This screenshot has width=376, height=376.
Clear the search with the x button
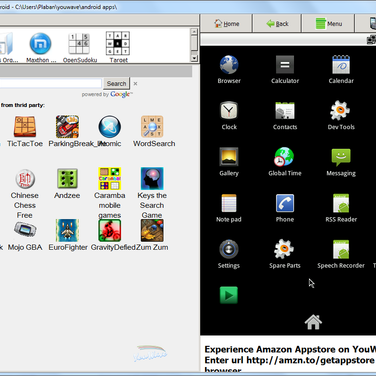(x=135, y=84)
